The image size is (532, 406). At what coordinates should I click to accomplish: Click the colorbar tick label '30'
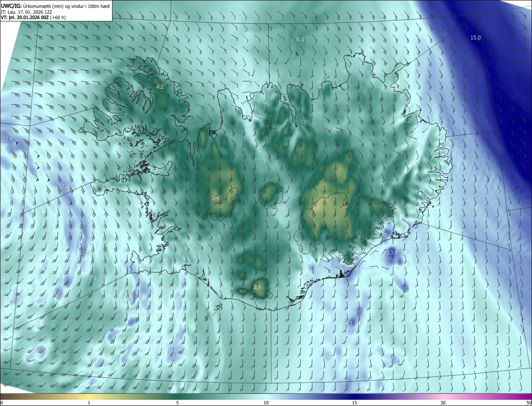[443, 403]
